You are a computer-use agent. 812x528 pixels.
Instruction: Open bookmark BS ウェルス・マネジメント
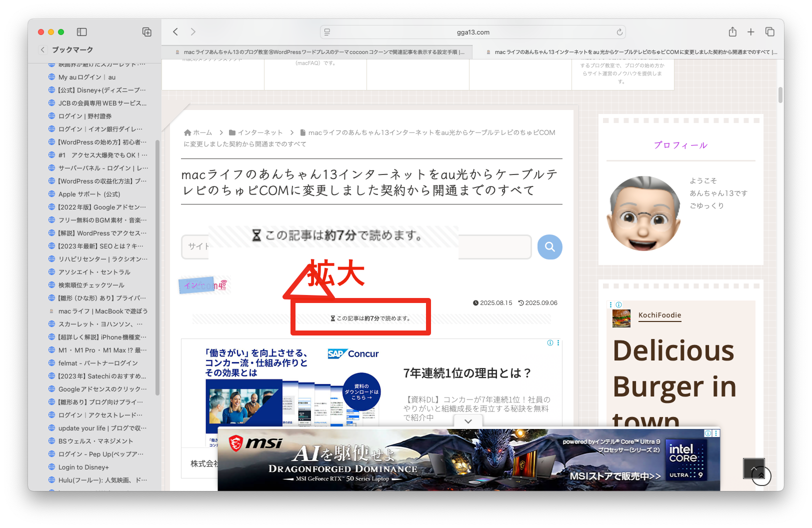point(96,441)
